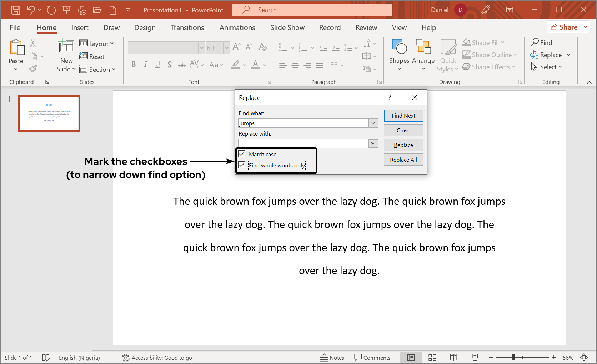Image resolution: width=597 pixels, height=364 pixels.
Task: Toggle the Notes pane
Action: (332, 358)
